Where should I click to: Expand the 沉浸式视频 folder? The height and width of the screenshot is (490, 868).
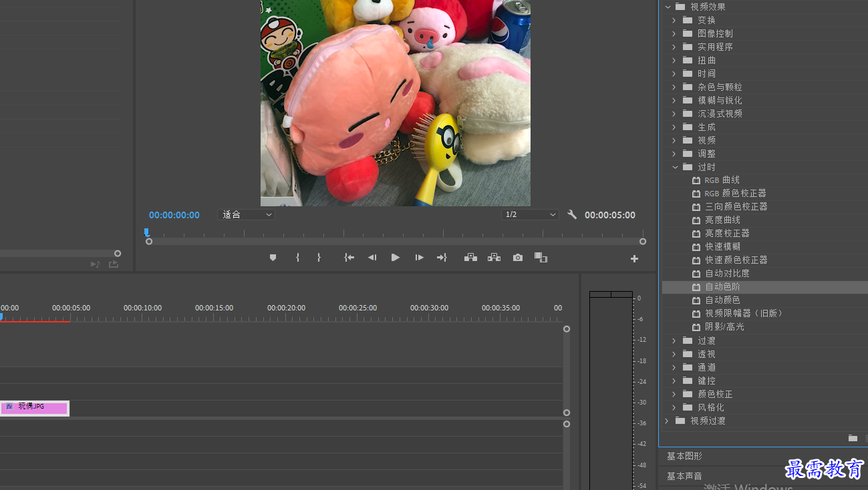click(674, 113)
